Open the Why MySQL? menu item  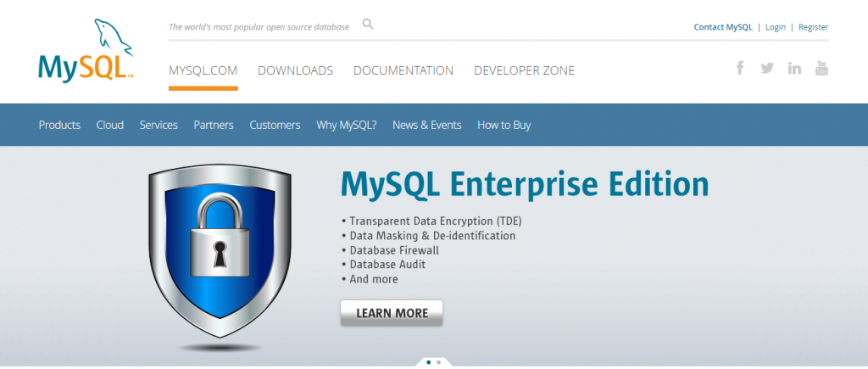click(347, 126)
